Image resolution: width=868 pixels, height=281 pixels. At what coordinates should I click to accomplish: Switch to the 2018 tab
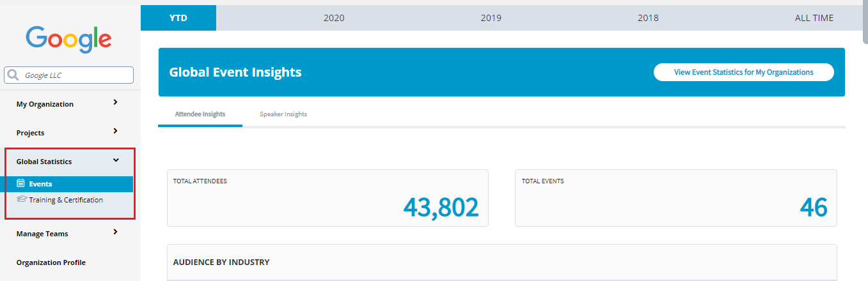tap(648, 18)
